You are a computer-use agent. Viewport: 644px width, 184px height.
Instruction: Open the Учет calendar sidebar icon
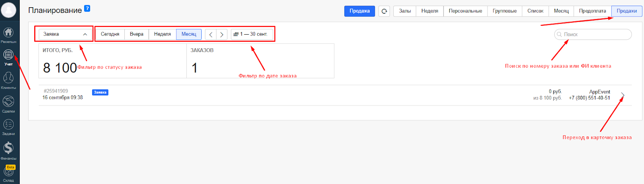[8, 55]
